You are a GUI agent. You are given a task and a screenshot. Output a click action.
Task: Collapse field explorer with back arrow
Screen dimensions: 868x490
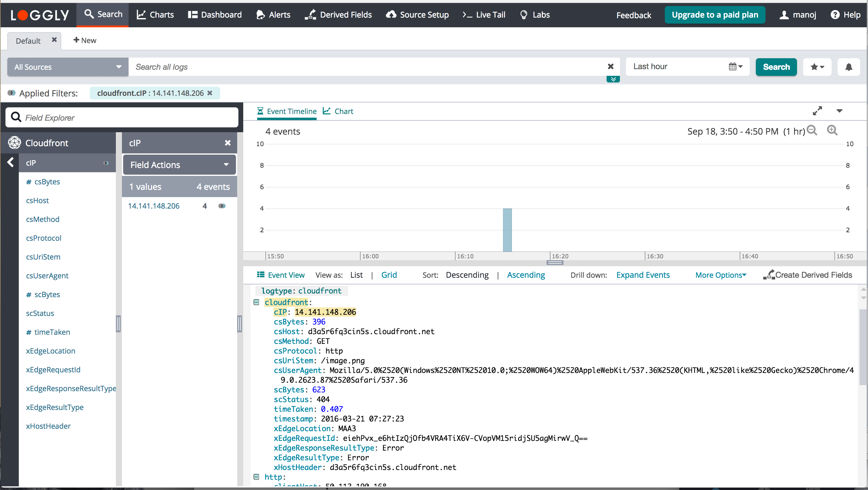[x=11, y=162]
